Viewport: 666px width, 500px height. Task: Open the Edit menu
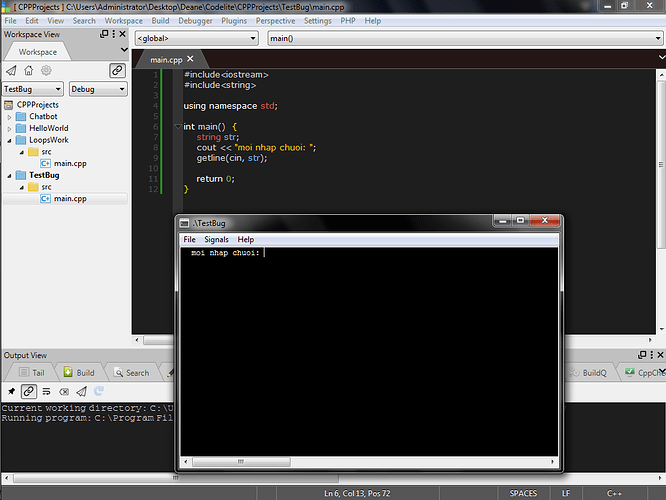(x=31, y=21)
